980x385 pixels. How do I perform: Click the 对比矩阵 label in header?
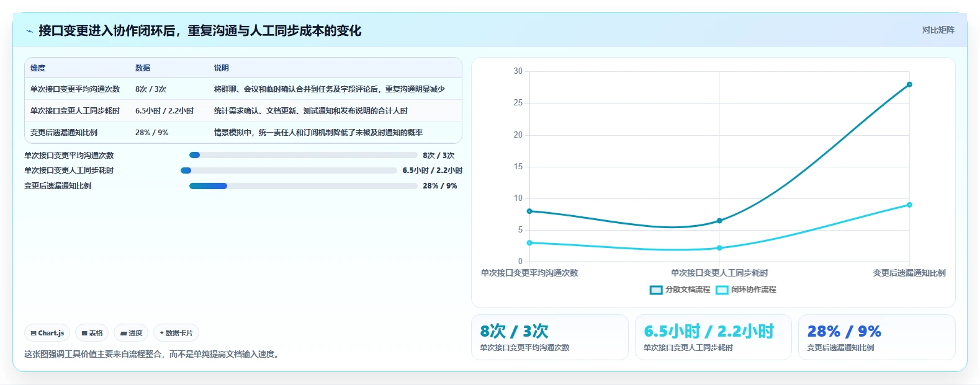point(938,30)
